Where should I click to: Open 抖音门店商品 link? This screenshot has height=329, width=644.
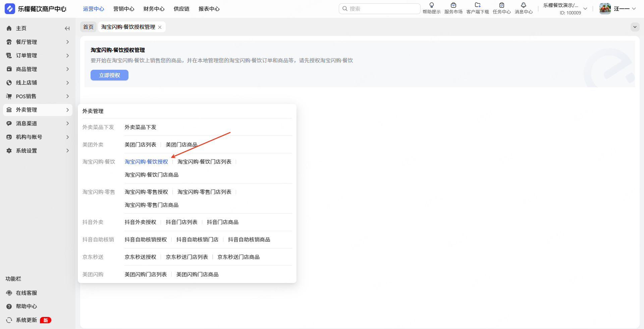point(223,222)
